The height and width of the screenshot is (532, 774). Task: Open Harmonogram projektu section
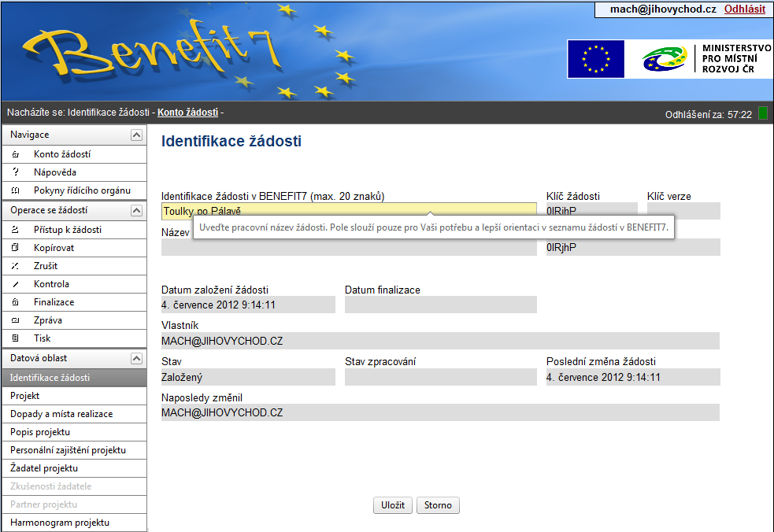pyautogui.click(x=75, y=523)
